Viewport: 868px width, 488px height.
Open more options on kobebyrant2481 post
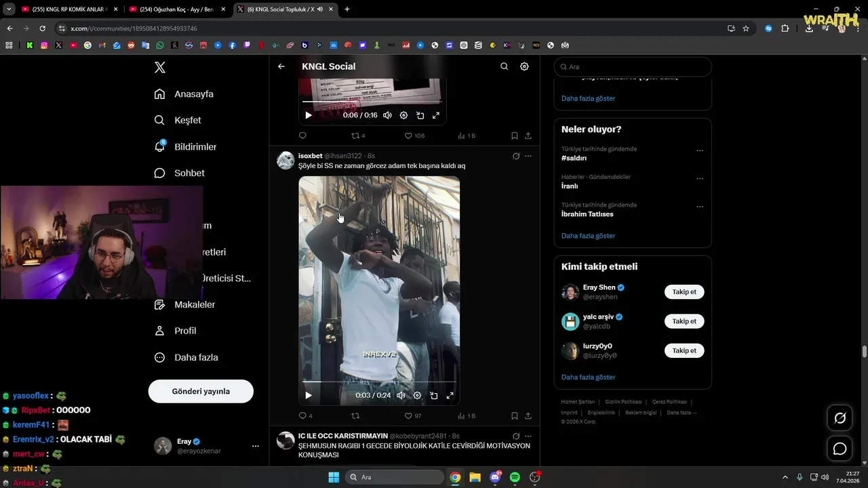click(528, 436)
